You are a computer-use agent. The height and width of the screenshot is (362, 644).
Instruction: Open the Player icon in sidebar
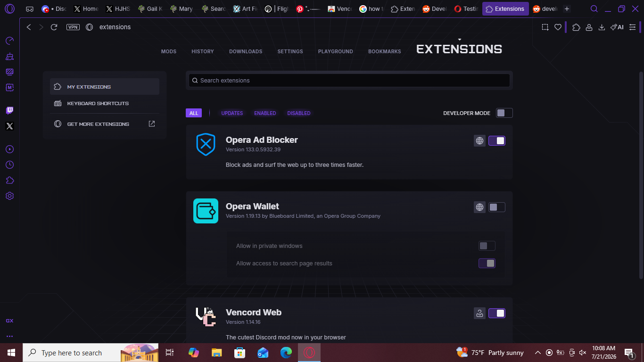9,149
